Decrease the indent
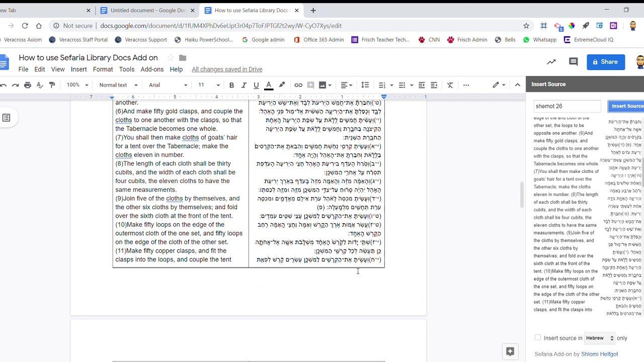This screenshot has width=644, height=362. point(422,85)
